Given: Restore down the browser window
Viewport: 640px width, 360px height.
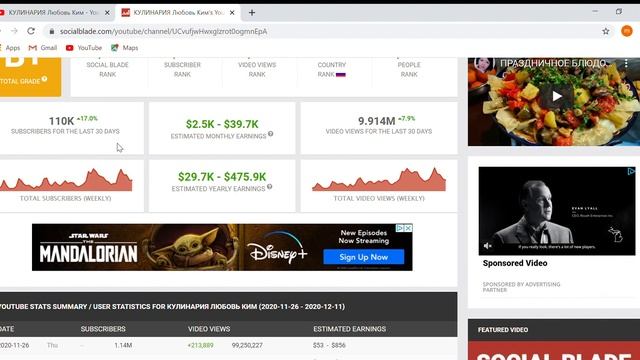Looking at the screenshot, I should coord(619,12).
